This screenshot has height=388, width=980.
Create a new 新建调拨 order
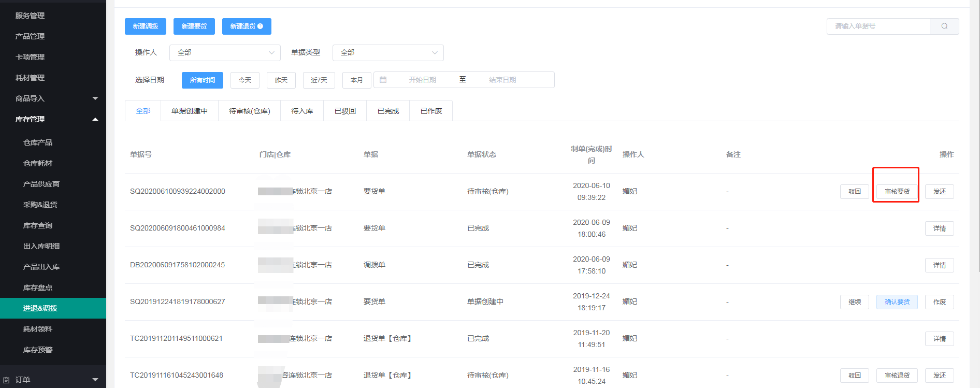pyautogui.click(x=146, y=26)
